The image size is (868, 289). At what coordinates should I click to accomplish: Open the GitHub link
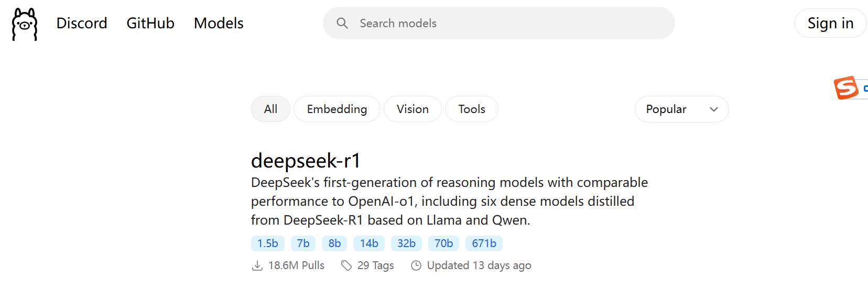[x=150, y=23]
